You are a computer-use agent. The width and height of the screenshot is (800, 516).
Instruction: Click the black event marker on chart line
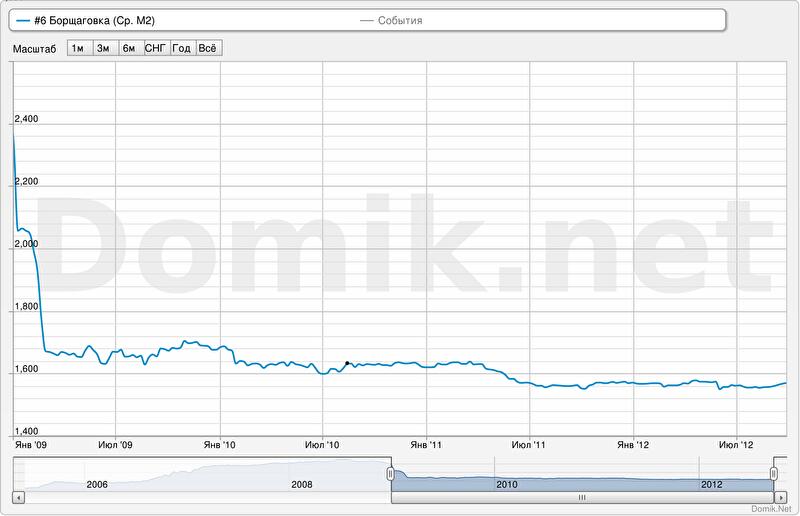347,363
